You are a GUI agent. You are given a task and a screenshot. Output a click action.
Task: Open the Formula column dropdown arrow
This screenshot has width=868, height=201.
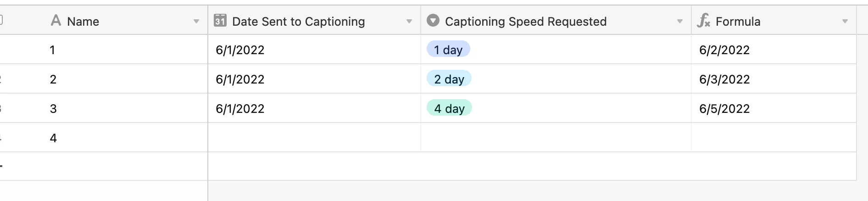845,22
